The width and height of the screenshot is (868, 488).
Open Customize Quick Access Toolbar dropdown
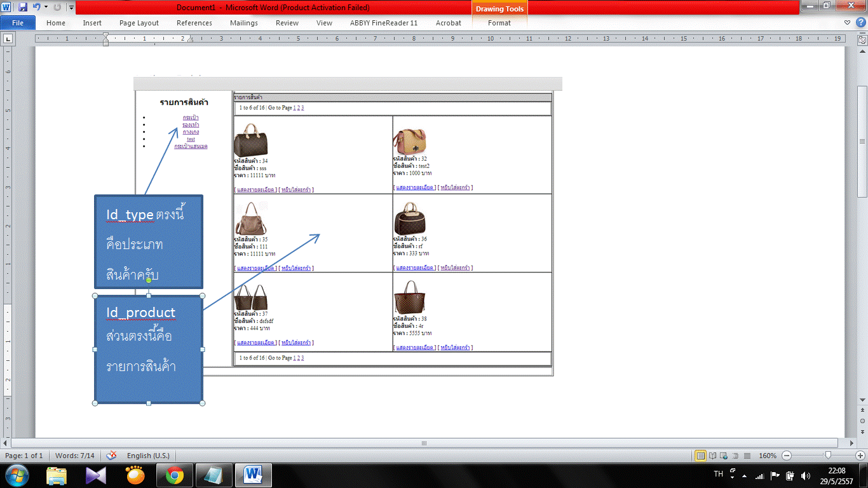coord(71,8)
